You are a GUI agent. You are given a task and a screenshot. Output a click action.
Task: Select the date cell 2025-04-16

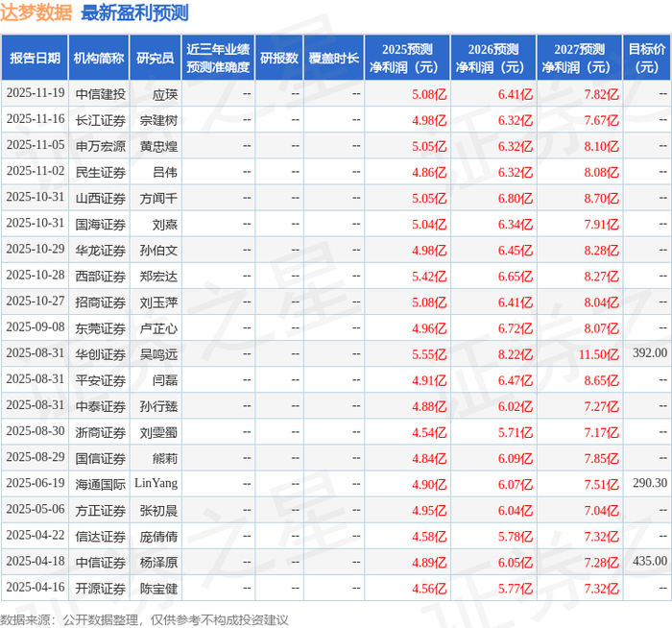pos(36,588)
